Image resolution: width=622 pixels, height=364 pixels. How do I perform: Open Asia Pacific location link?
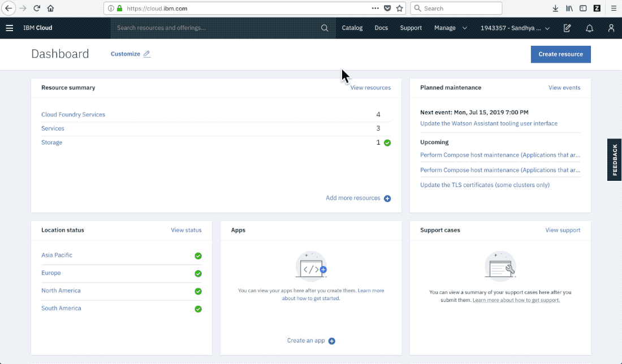click(57, 255)
